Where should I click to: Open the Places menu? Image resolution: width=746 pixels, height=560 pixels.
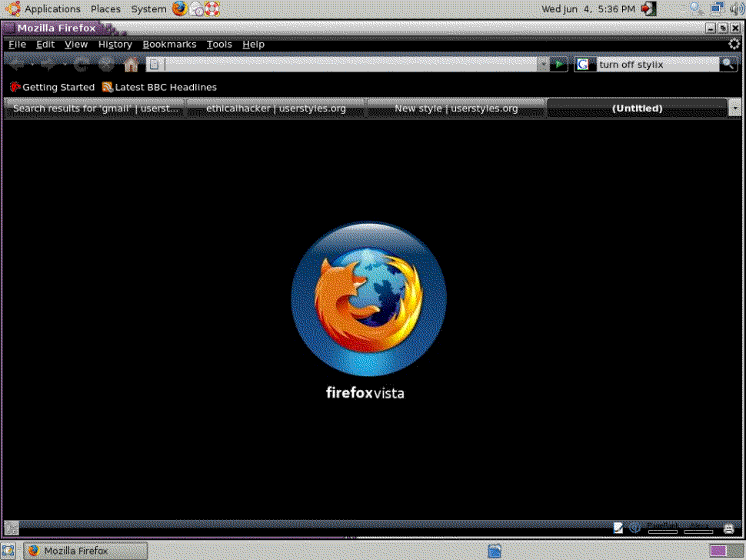click(x=105, y=9)
